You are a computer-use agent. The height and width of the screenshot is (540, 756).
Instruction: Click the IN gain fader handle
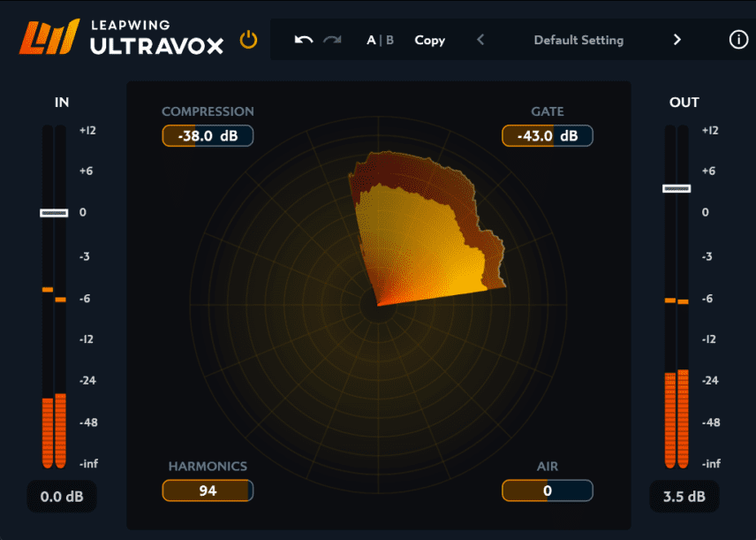pos(54,213)
